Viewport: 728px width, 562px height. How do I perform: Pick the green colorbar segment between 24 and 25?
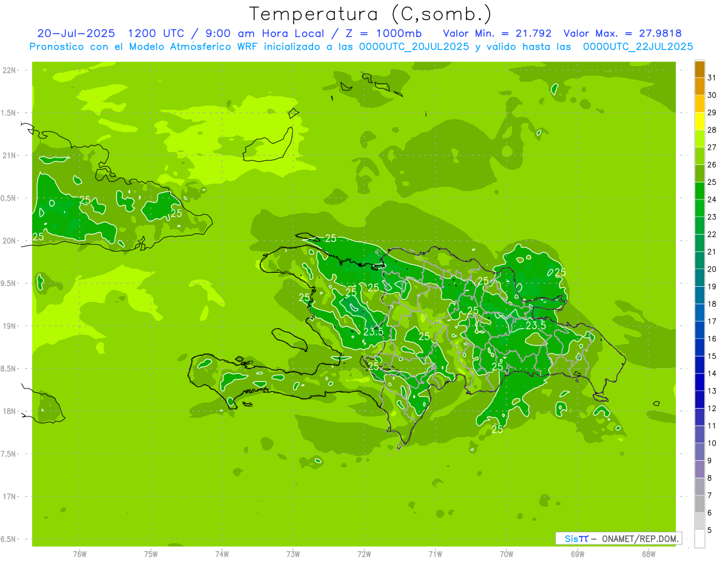699,190
